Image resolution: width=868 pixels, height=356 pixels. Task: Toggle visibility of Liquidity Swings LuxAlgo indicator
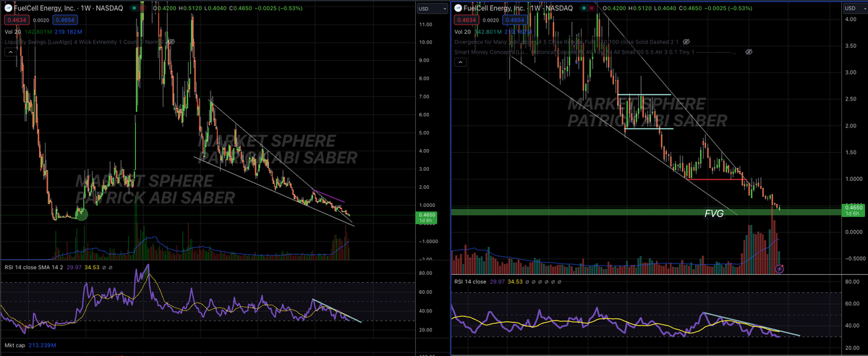170,42
